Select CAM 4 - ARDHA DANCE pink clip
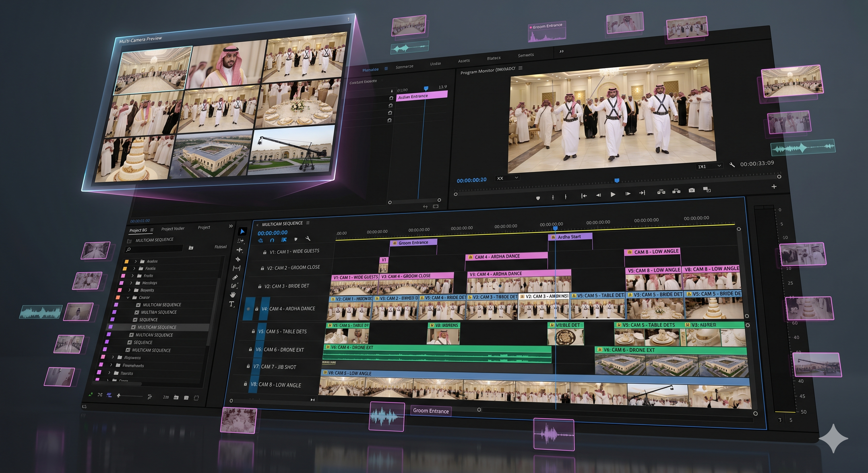 (x=506, y=257)
